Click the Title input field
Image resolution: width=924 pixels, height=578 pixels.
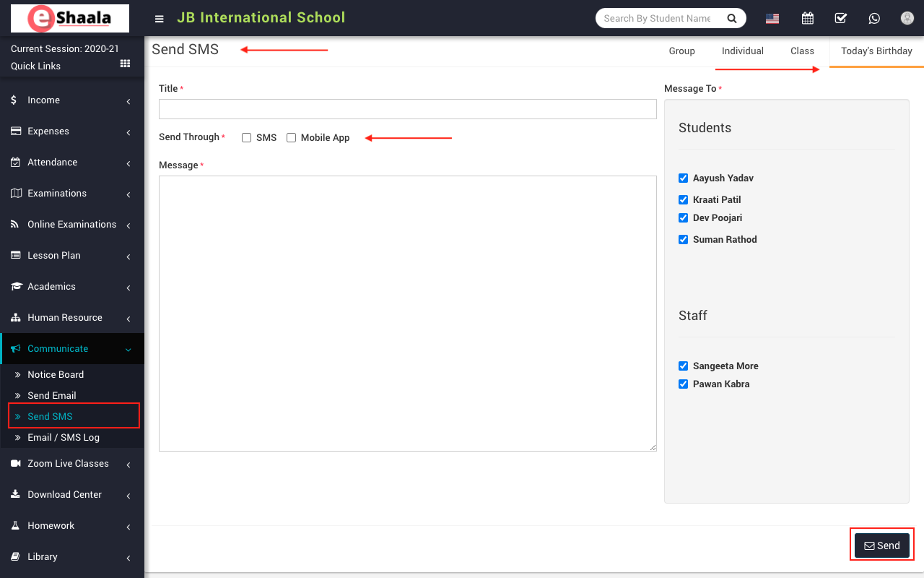click(407, 109)
